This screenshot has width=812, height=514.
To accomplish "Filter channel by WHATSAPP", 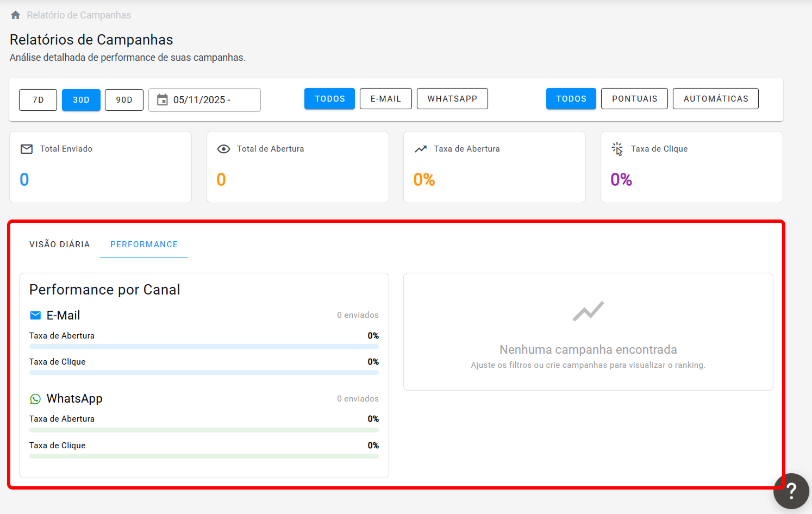I will [x=452, y=99].
